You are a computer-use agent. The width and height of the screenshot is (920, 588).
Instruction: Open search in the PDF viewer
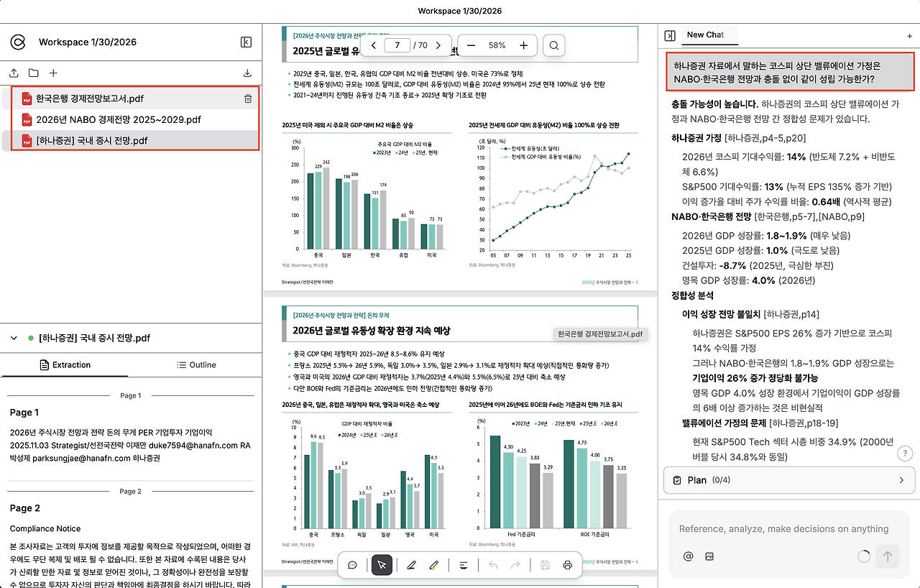[553, 45]
